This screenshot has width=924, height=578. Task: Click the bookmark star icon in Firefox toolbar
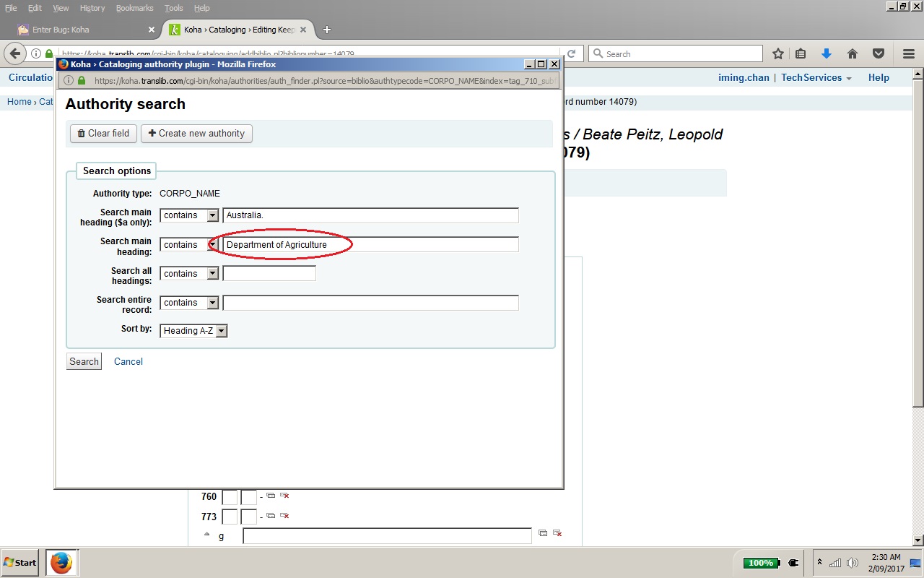click(x=777, y=53)
